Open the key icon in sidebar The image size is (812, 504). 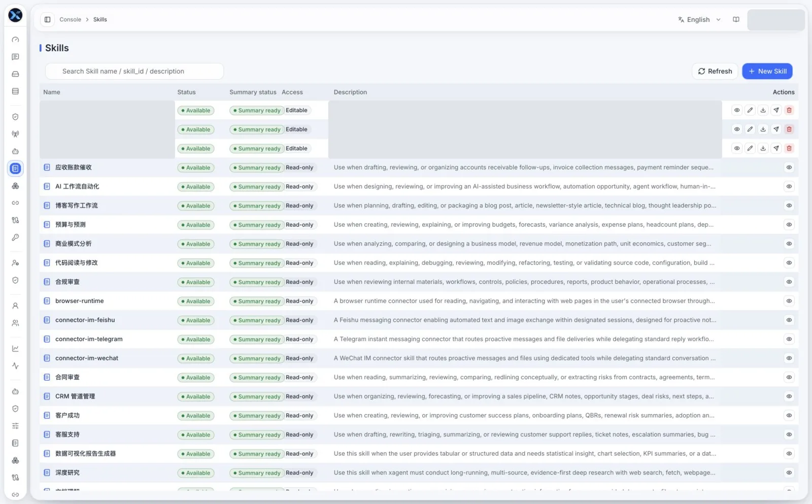(15, 237)
